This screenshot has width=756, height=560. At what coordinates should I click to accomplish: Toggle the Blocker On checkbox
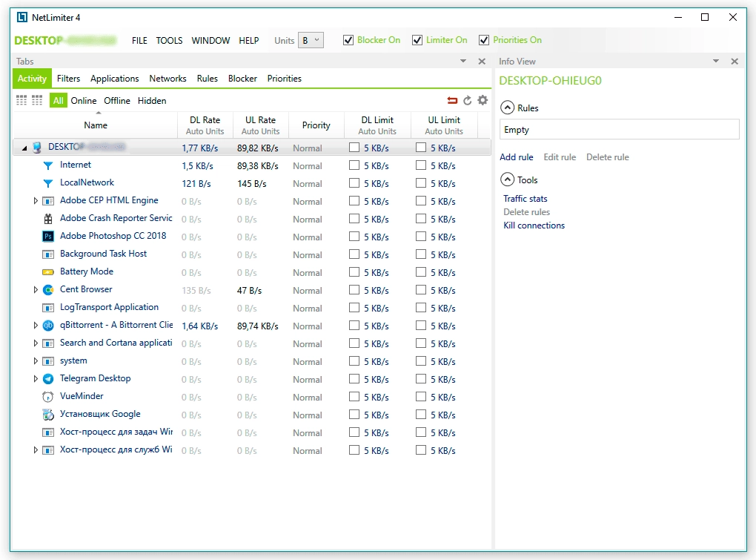(348, 40)
